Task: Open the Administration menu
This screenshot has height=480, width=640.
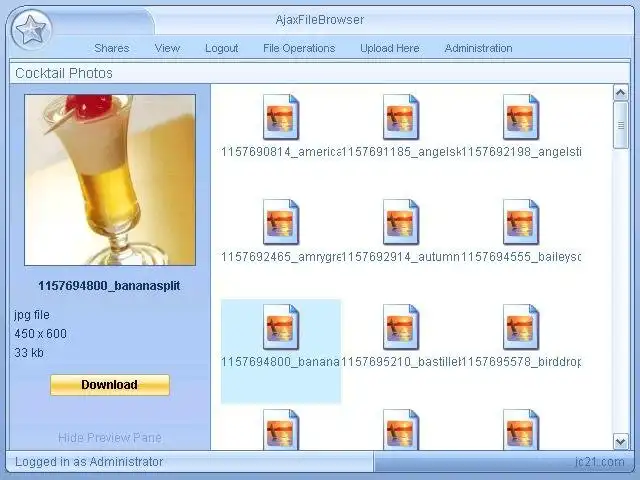Action: 478,48
